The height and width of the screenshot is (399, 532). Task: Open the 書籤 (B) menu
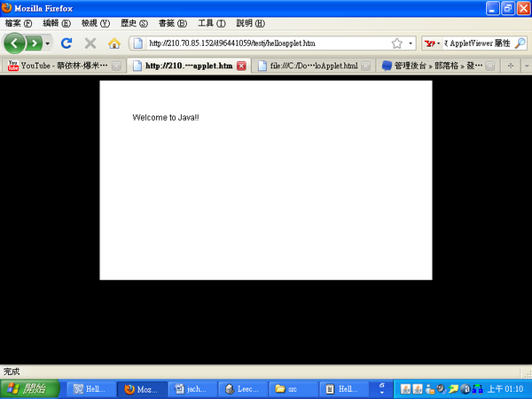[173, 23]
